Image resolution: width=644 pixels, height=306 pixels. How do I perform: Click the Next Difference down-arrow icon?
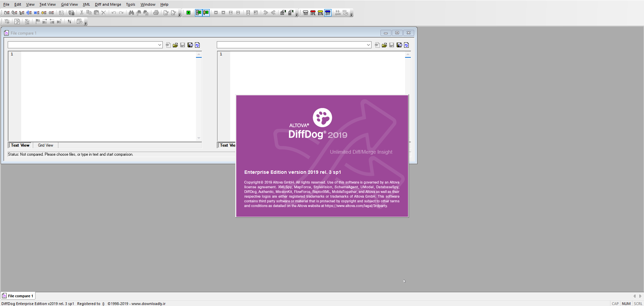[x=216, y=13]
